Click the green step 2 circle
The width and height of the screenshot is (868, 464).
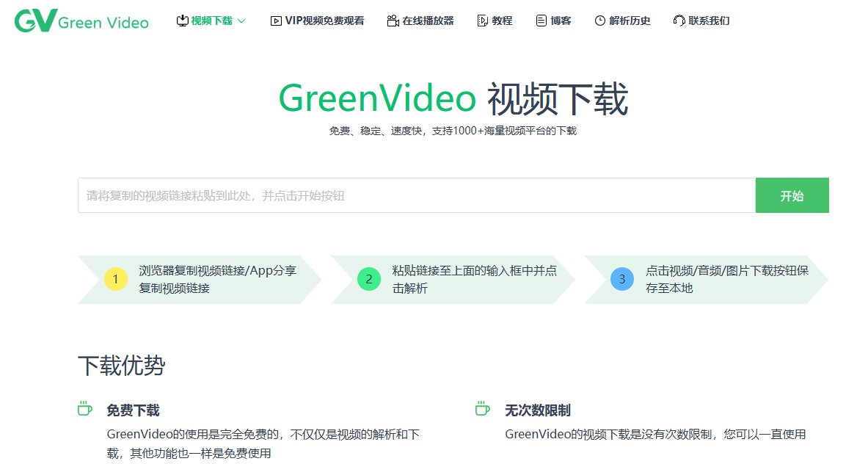pyautogui.click(x=369, y=279)
